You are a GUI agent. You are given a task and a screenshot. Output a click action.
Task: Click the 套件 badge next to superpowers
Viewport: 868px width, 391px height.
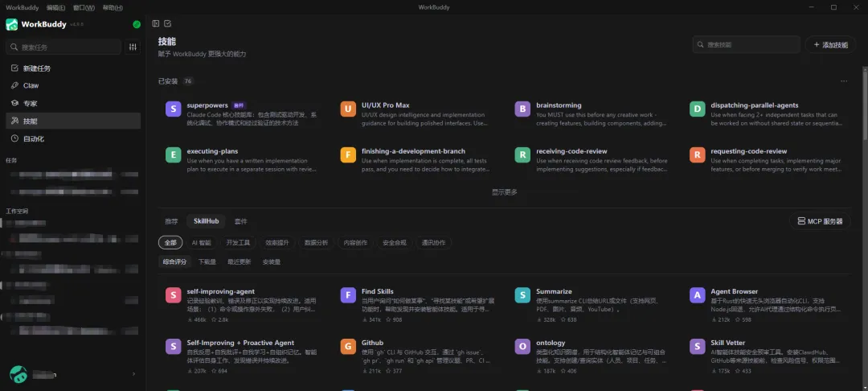(x=239, y=105)
